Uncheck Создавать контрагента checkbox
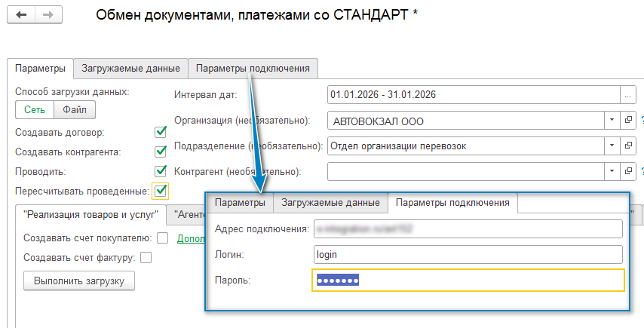The height and width of the screenshot is (328, 644). point(160,152)
